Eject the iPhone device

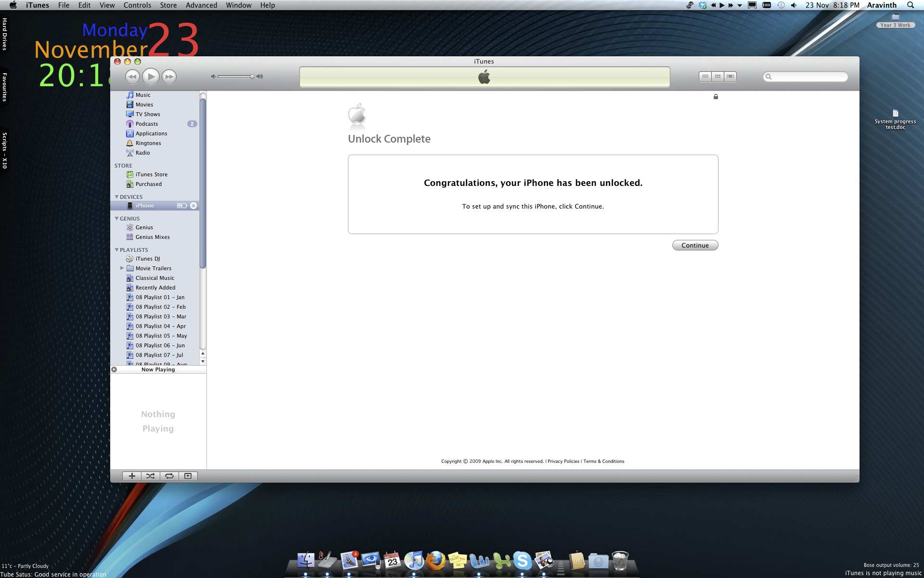[193, 206]
